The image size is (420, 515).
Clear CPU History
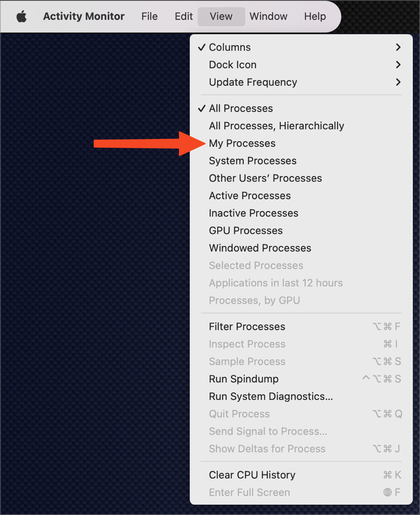click(x=252, y=475)
